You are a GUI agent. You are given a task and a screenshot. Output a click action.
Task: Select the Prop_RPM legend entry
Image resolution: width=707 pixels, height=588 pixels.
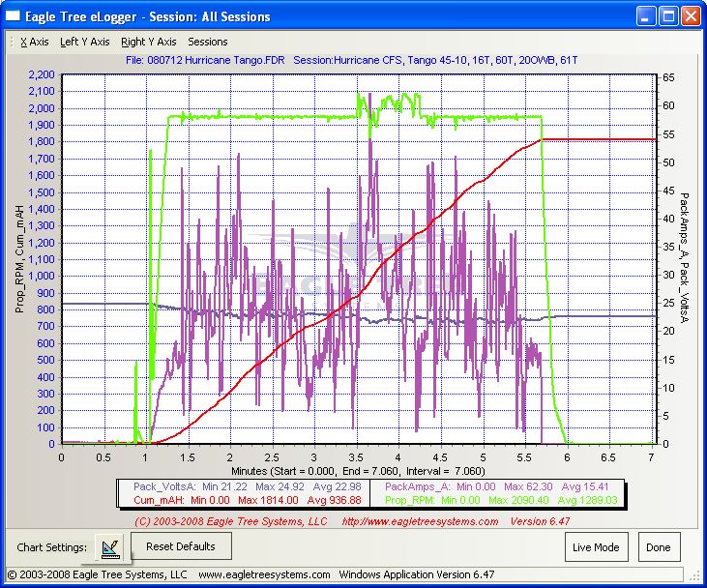(x=500, y=500)
